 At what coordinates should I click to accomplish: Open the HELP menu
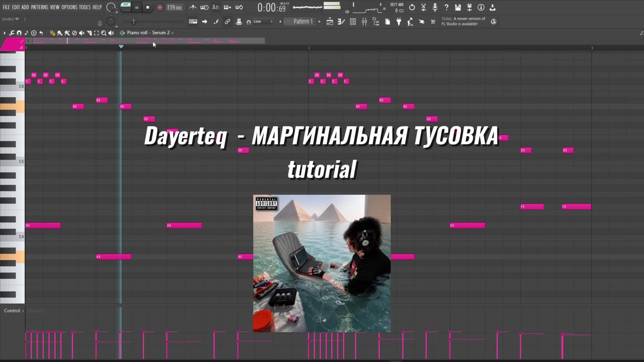pos(97,7)
